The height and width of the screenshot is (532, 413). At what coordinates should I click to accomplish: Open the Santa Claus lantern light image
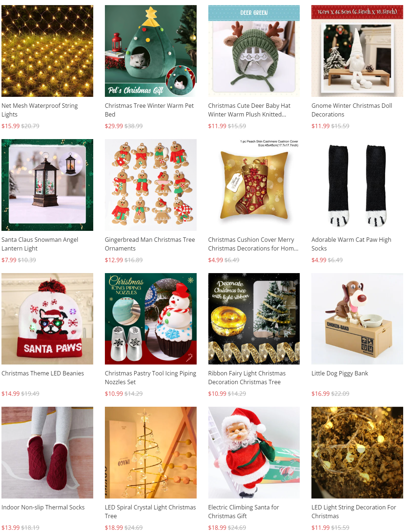[47, 185]
